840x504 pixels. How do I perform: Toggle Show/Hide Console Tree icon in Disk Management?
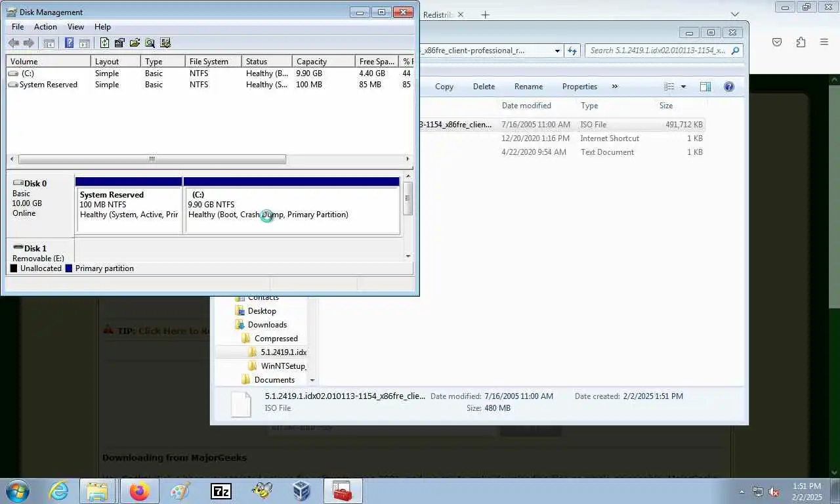49,43
